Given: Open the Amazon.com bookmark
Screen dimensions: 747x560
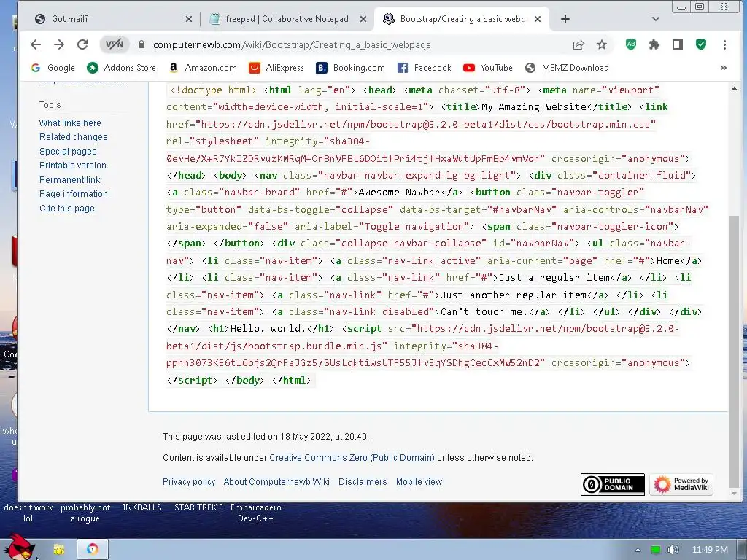Looking at the screenshot, I should tap(203, 68).
